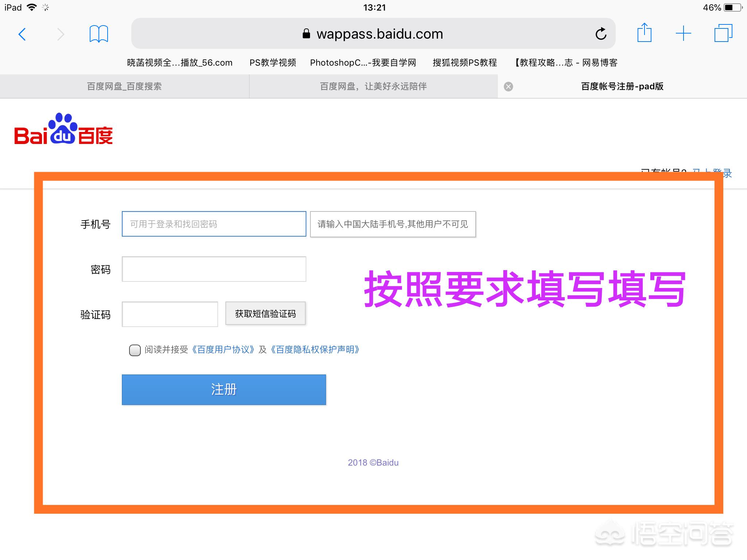Open the share sheet icon
747x560 pixels.
click(644, 32)
